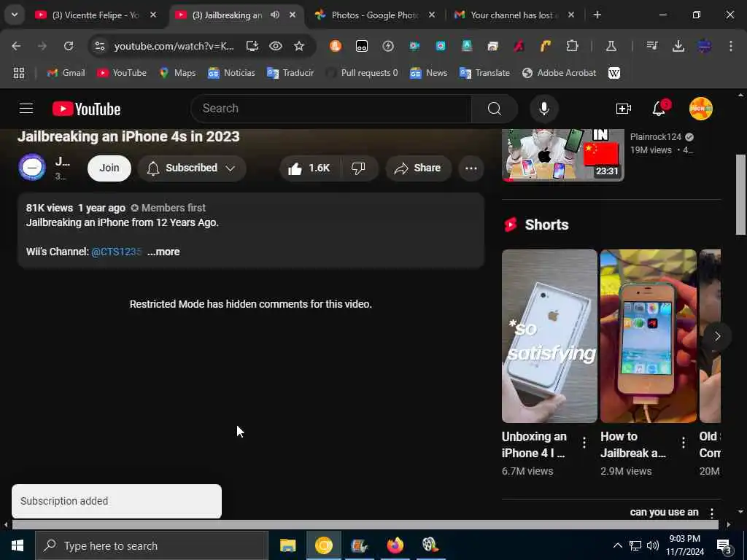Open the channel avatar beside Join
The width and height of the screenshot is (747, 560).
pyautogui.click(x=32, y=167)
